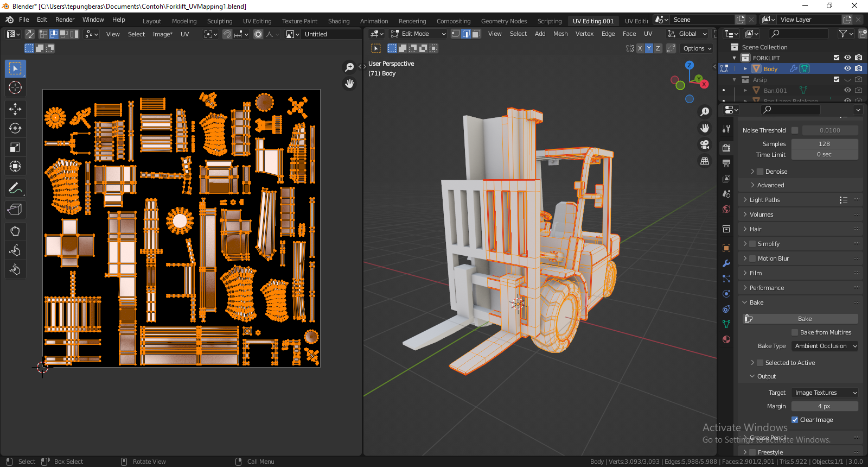Open the World properties tab
This screenshot has width=868, height=467.
(x=726, y=209)
